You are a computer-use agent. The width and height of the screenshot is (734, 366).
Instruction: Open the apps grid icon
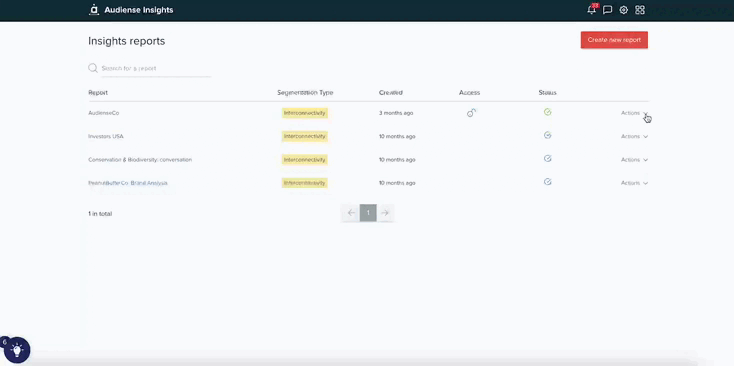[640, 10]
